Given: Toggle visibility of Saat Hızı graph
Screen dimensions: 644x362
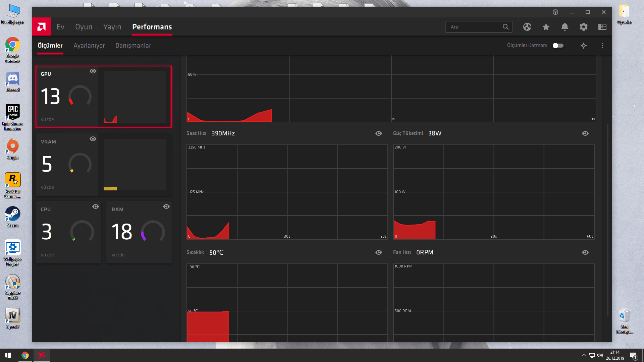Looking at the screenshot, I should [x=379, y=133].
